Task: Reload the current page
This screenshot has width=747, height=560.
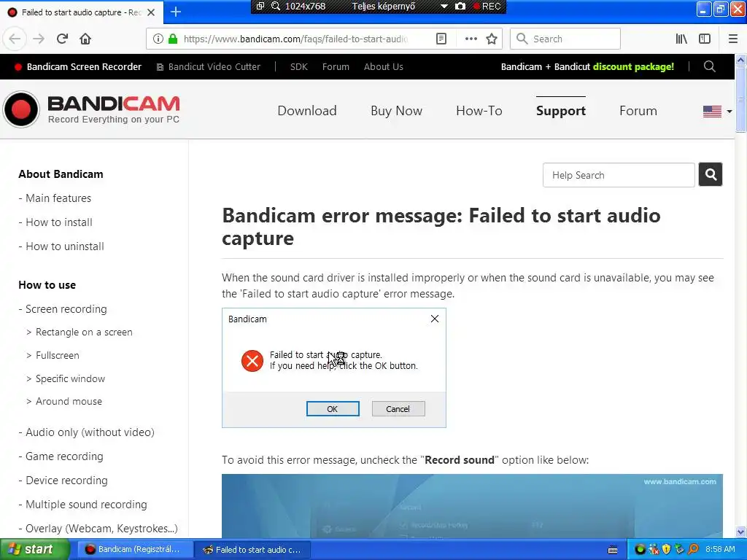Action: [62, 39]
